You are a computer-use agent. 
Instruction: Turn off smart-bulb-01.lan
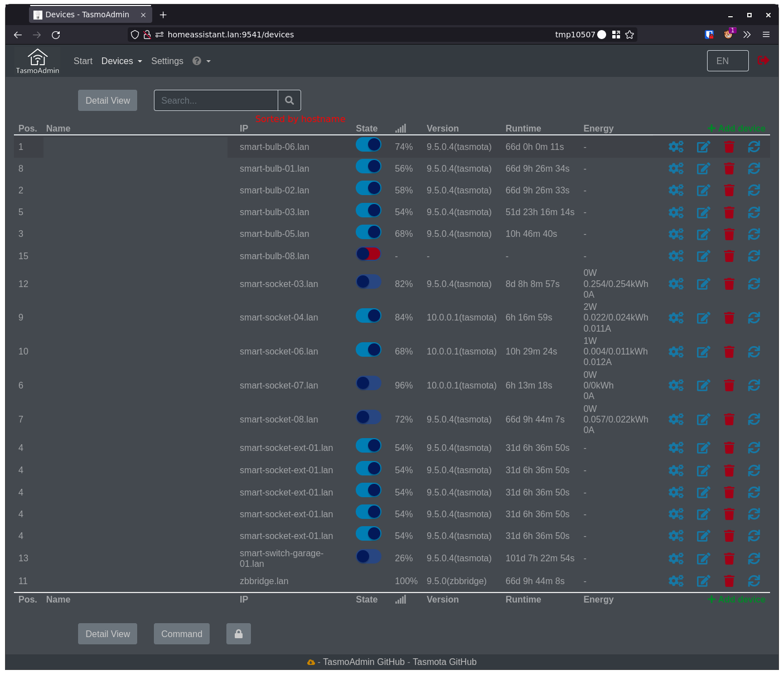(x=368, y=166)
